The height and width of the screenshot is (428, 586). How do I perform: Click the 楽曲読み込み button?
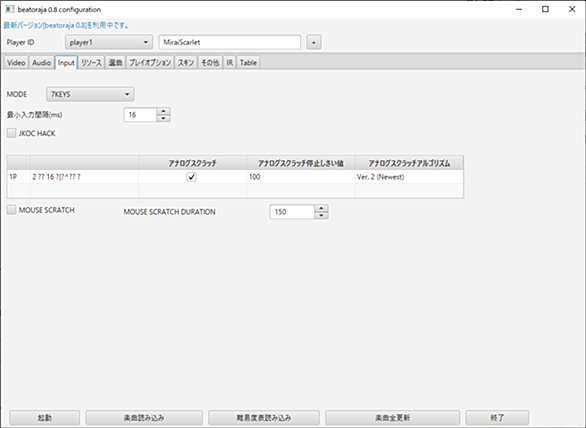pyautogui.click(x=144, y=418)
